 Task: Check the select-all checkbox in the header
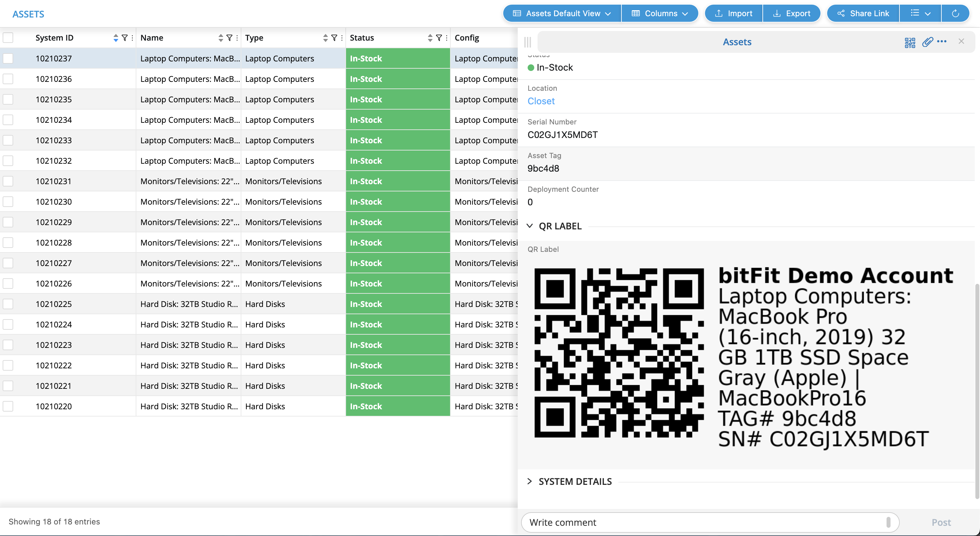tap(8, 37)
